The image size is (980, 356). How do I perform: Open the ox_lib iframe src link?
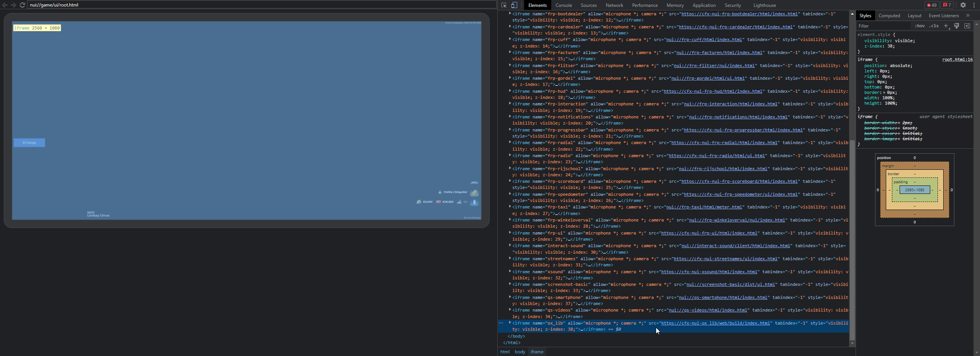point(715,323)
